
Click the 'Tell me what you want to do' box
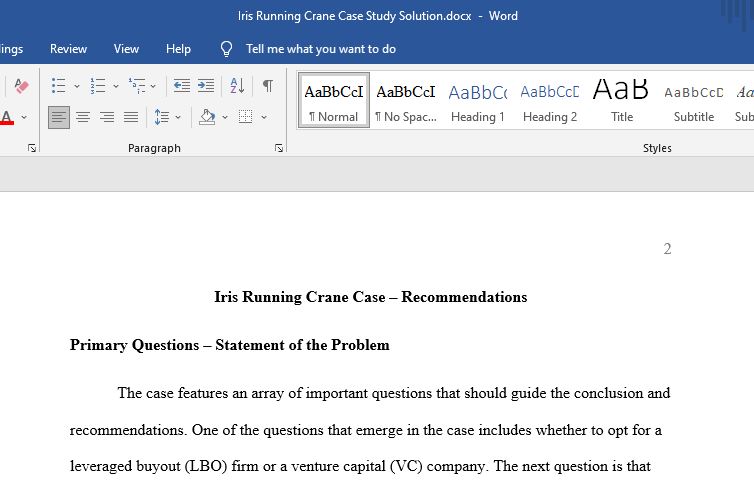(321, 49)
